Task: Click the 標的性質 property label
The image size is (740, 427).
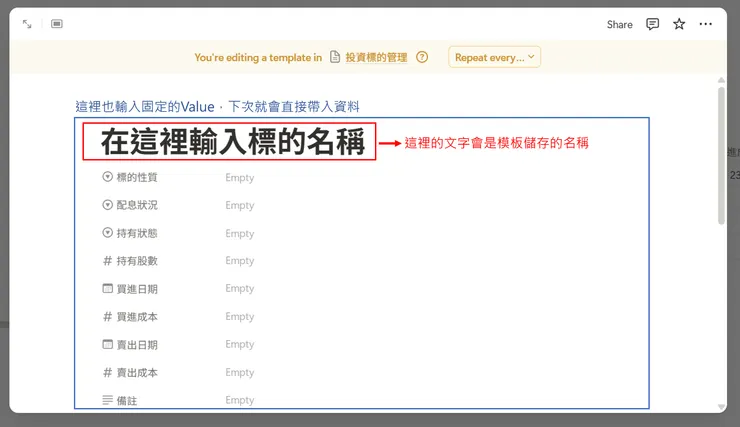Action: pyautogui.click(x=137, y=177)
